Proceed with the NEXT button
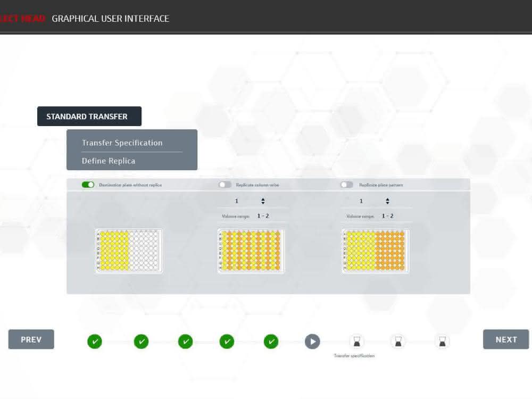Screen dimensions: 532x399 (506, 339)
